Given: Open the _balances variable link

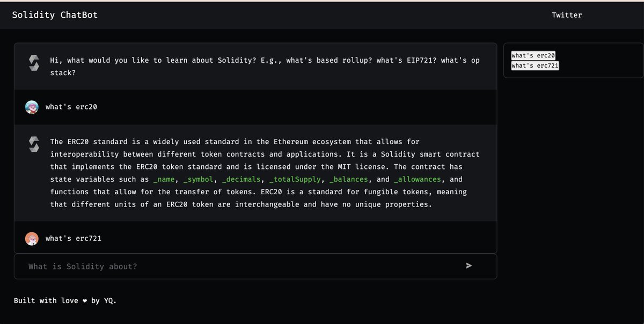Looking at the screenshot, I should [x=349, y=179].
